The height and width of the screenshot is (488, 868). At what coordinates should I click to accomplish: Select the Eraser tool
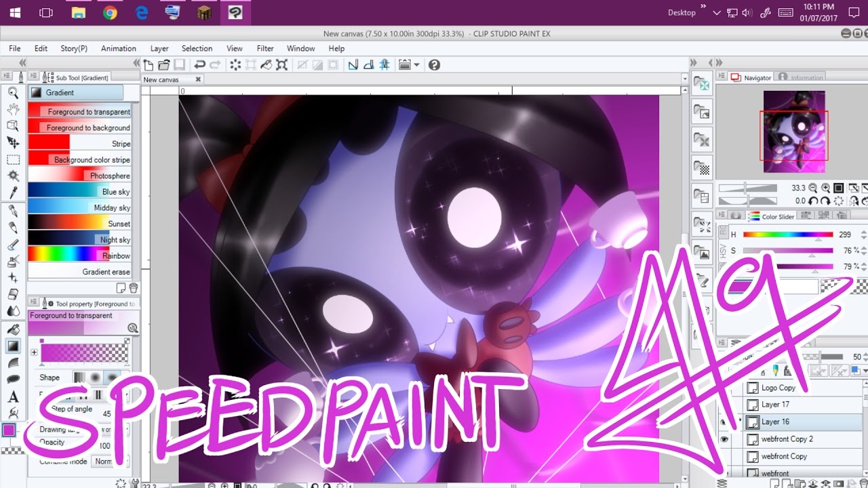click(x=13, y=294)
